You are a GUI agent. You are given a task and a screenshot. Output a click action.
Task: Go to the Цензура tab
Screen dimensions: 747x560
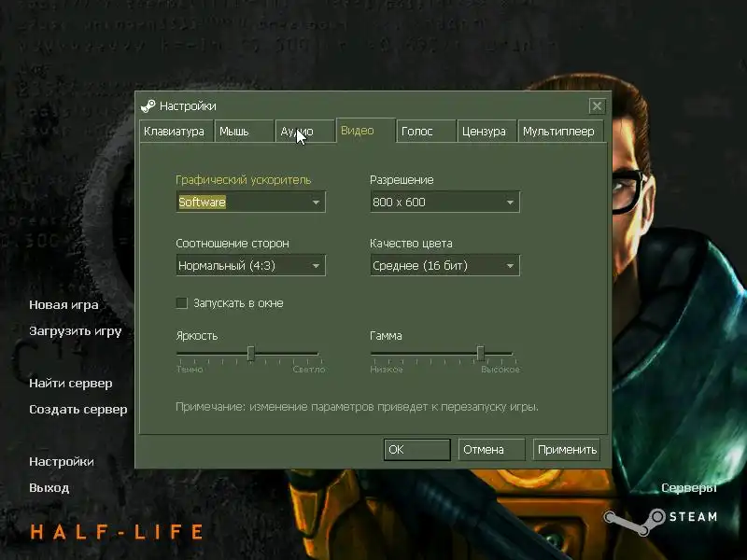tap(486, 132)
